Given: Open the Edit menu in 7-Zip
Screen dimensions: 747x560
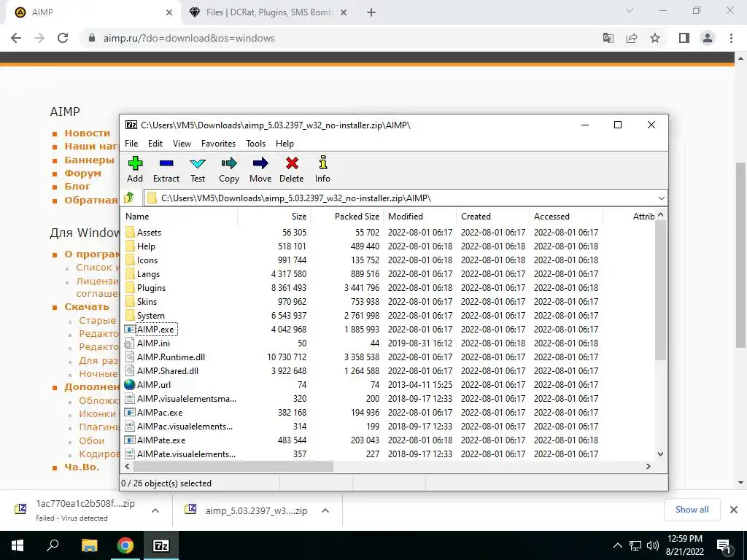Looking at the screenshot, I should pos(155,144).
